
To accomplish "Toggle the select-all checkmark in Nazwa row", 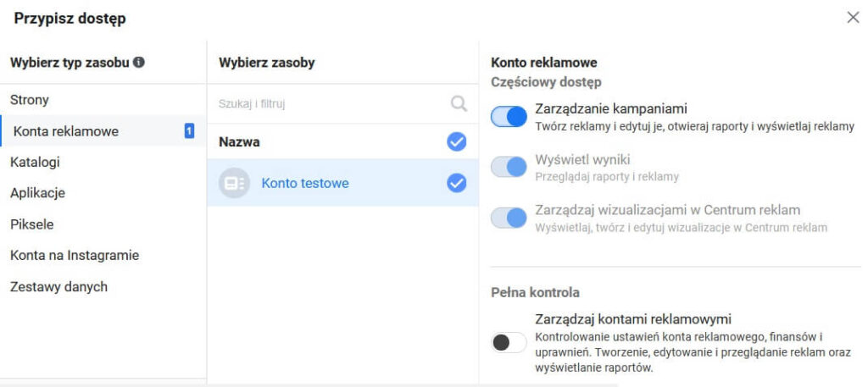I will tap(457, 142).
